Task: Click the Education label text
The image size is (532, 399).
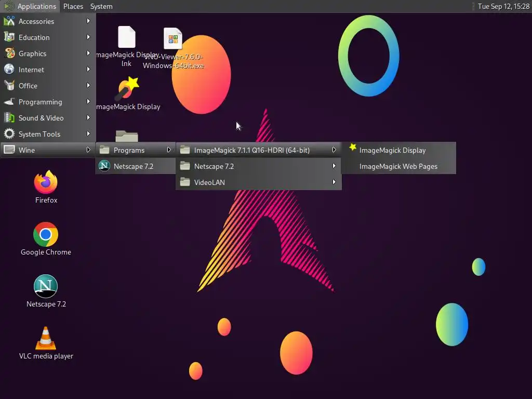Action: [x=34, y=37]
